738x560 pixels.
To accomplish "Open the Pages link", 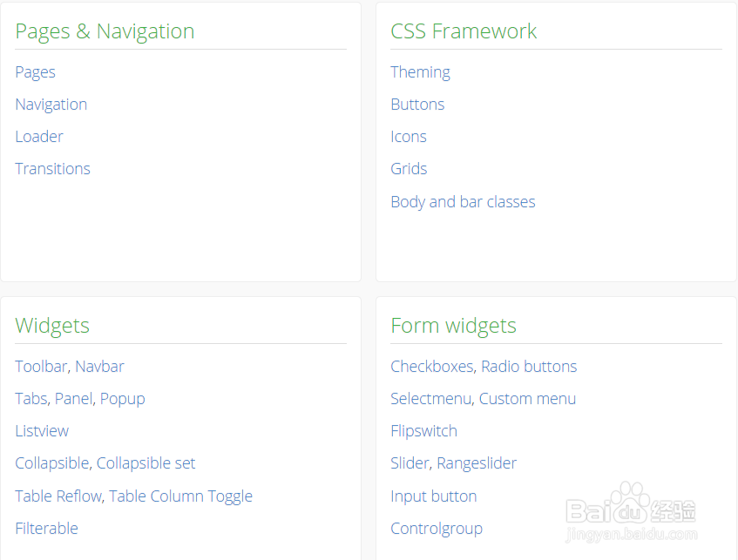I will point(35,71).
